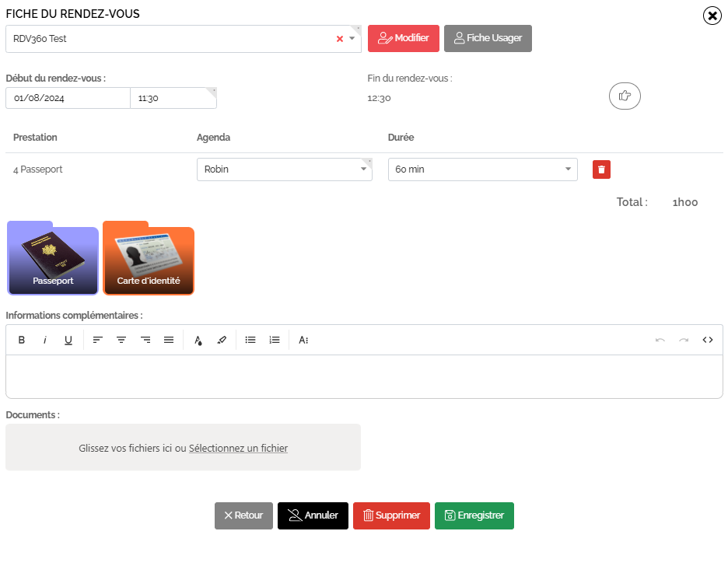Click the document drop zone
This screenshot has width=728, height=566.
click(183, 447)
